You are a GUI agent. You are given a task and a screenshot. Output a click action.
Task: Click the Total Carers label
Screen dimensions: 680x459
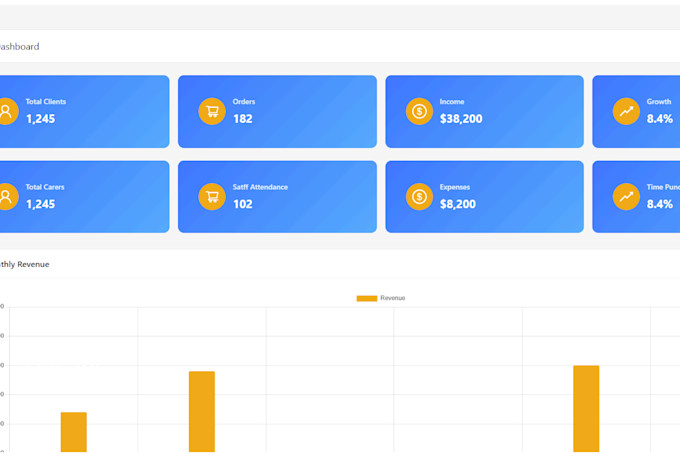(45, 187)
